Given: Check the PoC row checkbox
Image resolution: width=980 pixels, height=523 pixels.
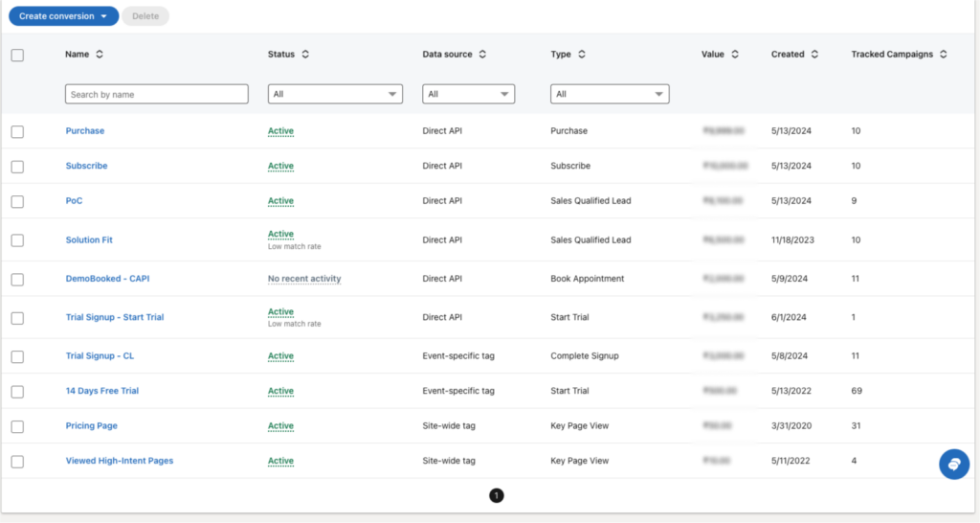Looking at the screenshot, I should 17,201.
